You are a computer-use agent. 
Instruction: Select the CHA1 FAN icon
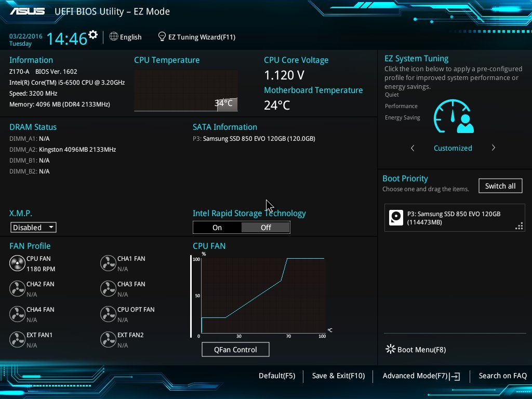tap(108, 263)
